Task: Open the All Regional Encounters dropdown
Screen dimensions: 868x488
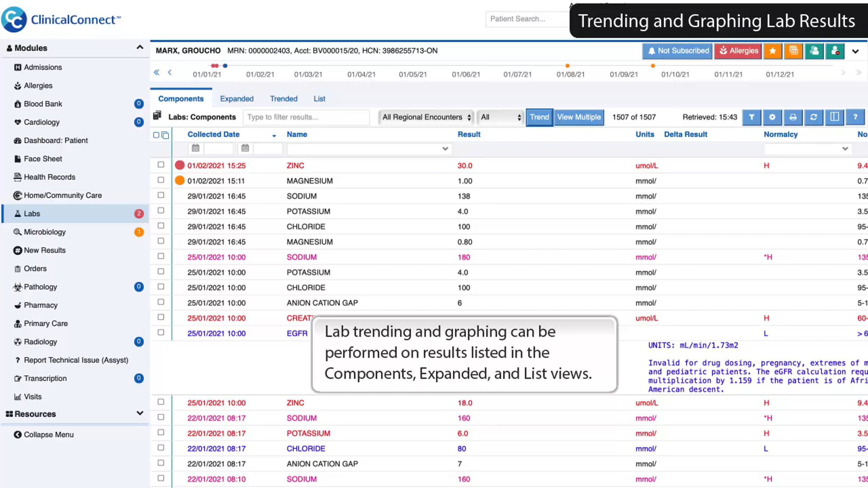Action: tap(426, 117)
